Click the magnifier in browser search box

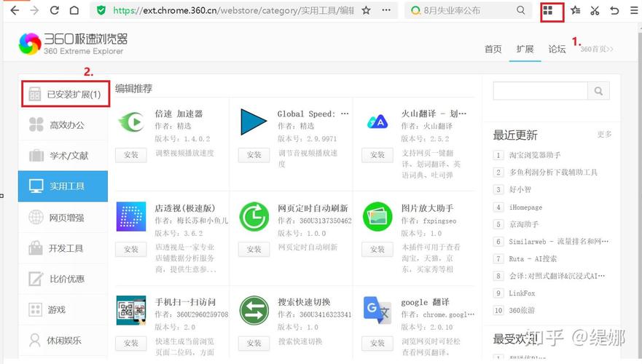[520, 10]
